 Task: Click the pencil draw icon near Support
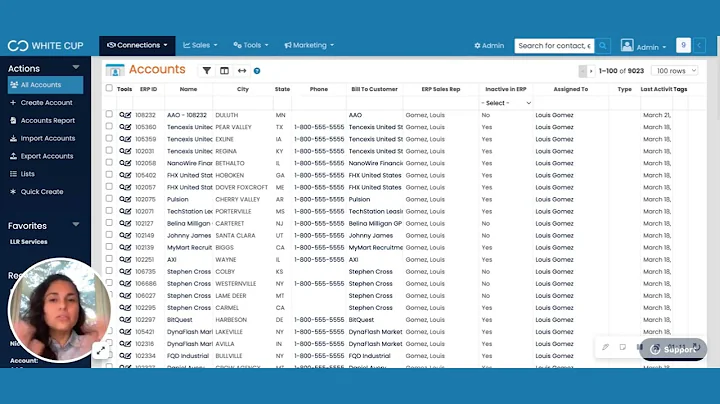click(x=605, y=347)
